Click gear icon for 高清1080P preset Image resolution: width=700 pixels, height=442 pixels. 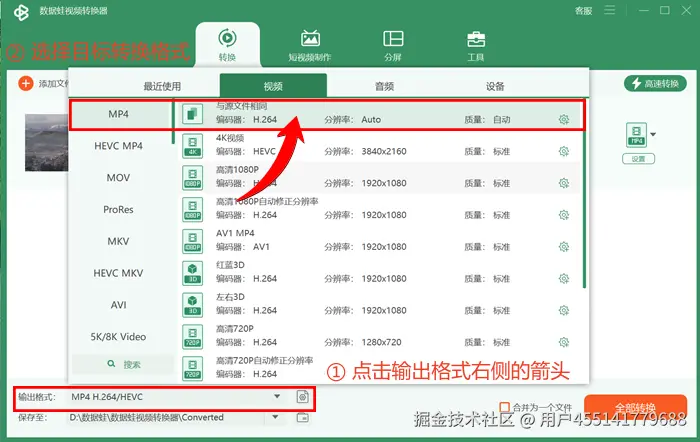564,183
